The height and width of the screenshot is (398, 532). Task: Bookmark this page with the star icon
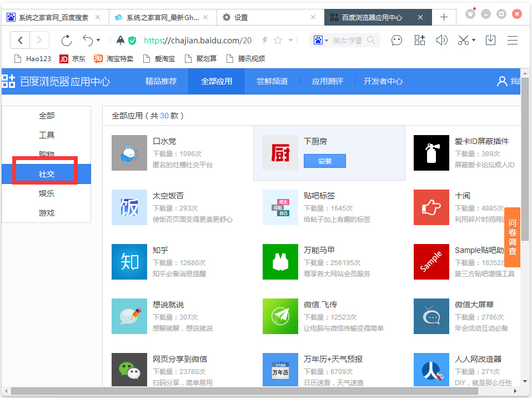278,41
